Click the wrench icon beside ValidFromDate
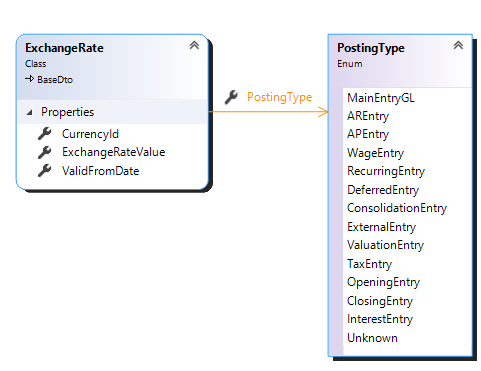 (45, 171)
